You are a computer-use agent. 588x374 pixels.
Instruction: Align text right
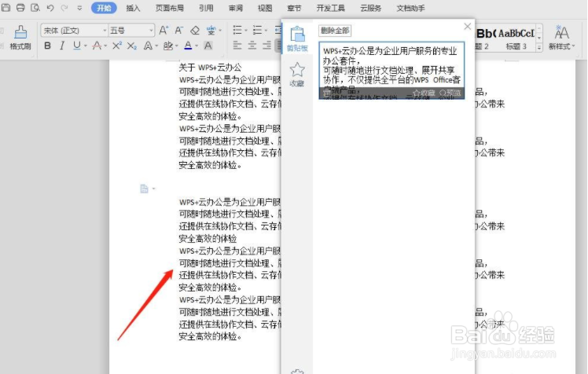point(267,46)
